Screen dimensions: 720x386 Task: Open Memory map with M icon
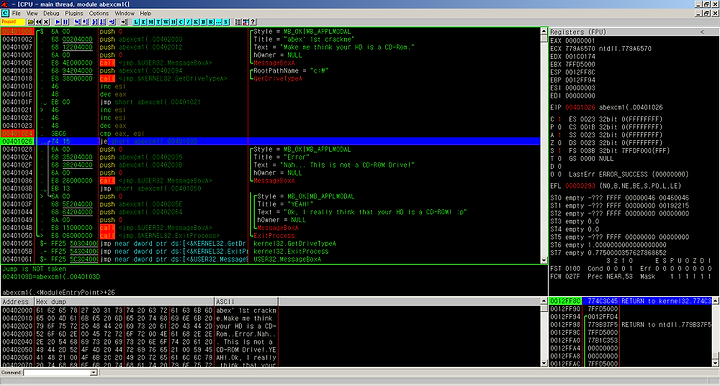151,22
